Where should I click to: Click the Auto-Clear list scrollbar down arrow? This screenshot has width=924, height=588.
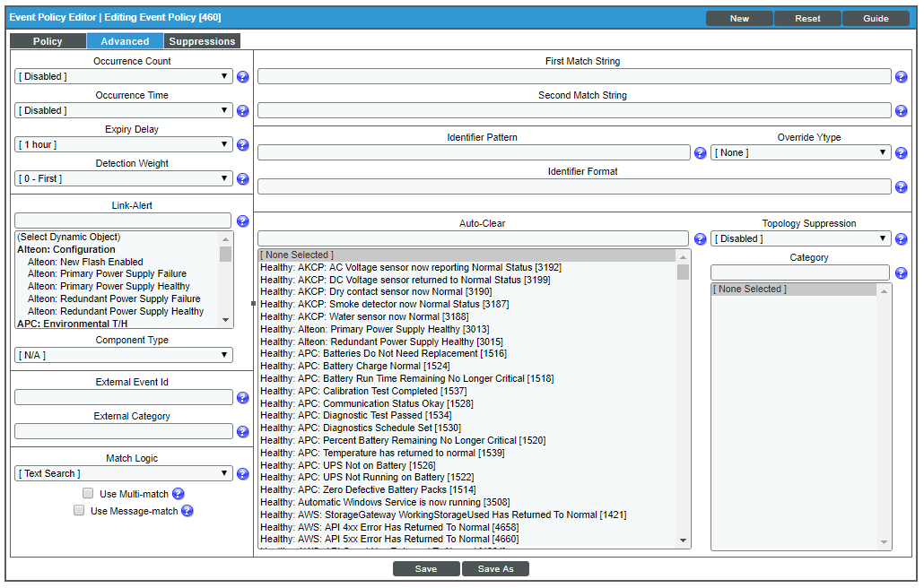[684, 540]
